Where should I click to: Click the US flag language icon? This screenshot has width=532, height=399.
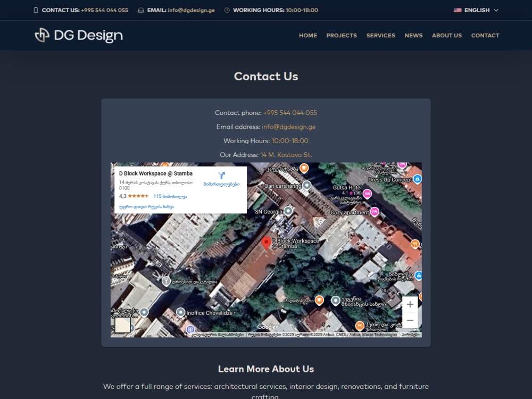coord(458,10)
